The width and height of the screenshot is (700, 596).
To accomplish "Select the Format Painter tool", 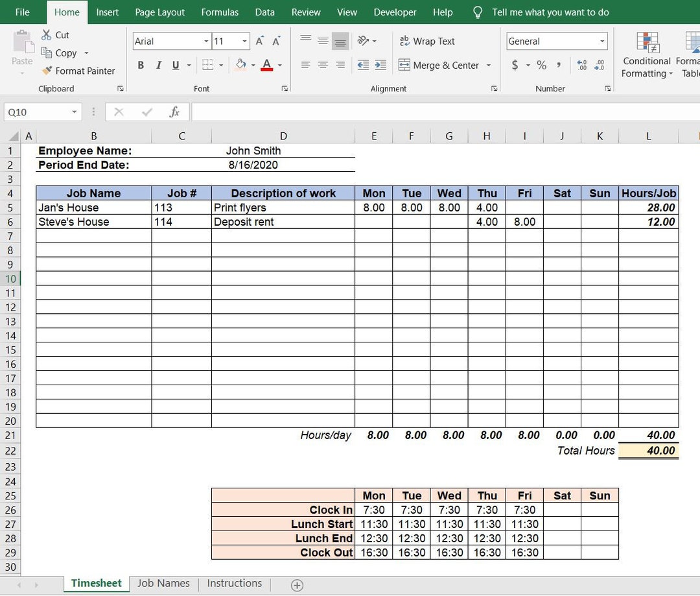I will point(79,71).
